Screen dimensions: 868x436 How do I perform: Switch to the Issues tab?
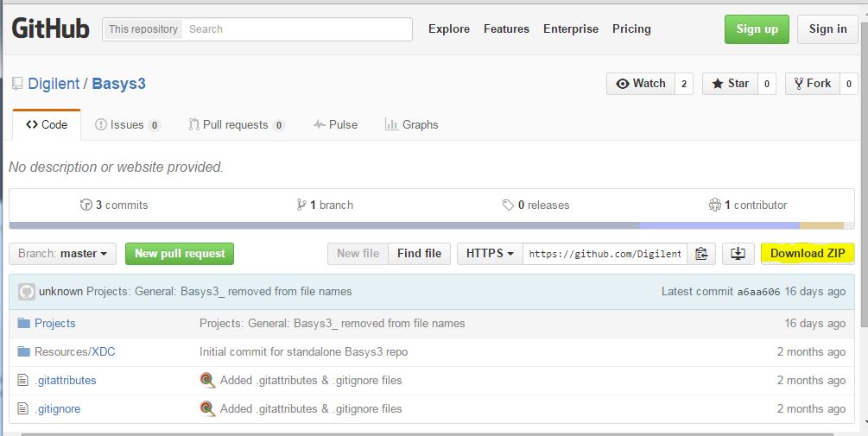[x=127, y=124]
